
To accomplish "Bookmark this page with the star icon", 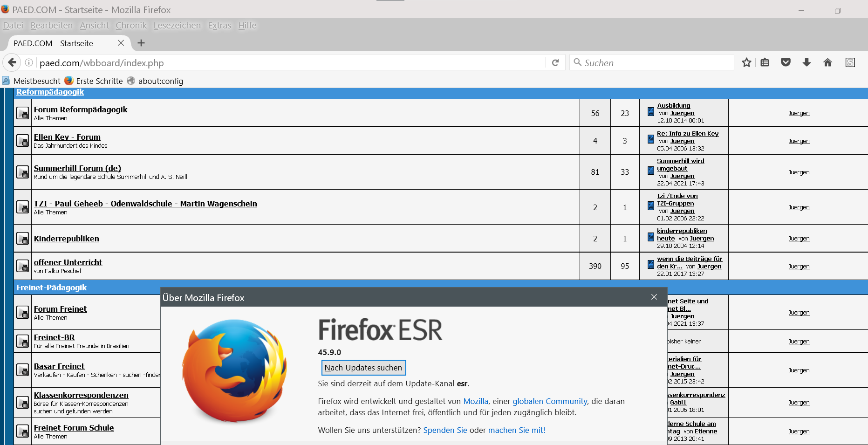I will coord(746,62).
